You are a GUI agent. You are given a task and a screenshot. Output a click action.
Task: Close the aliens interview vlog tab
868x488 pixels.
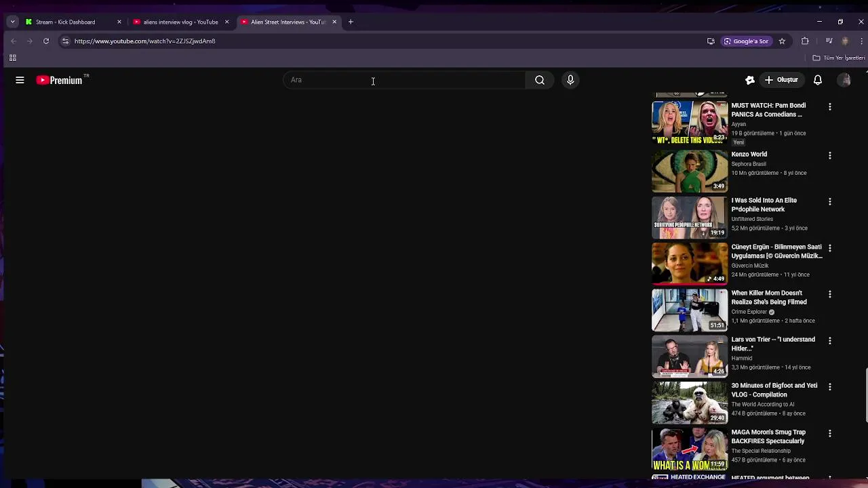coord(226,22)
